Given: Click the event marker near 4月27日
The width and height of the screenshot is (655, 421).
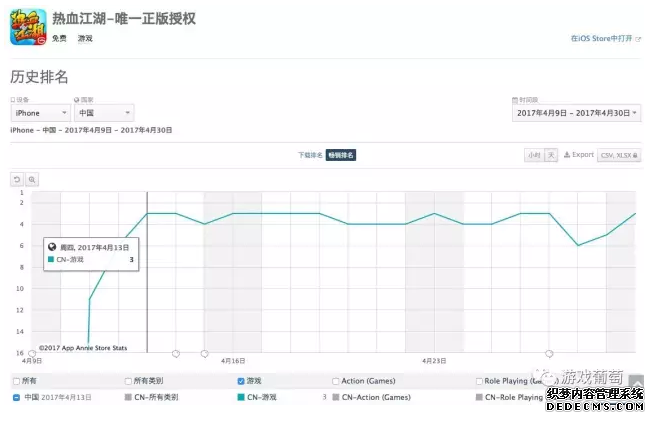Looking at the screenshot, I should [x=549, y=354].
